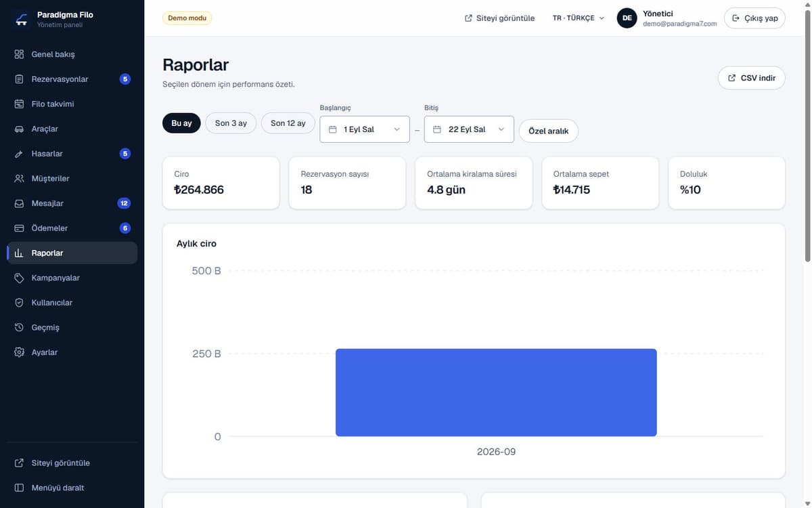Select the Bu ay period filter
812x508 pixels.
coord(181,123)
